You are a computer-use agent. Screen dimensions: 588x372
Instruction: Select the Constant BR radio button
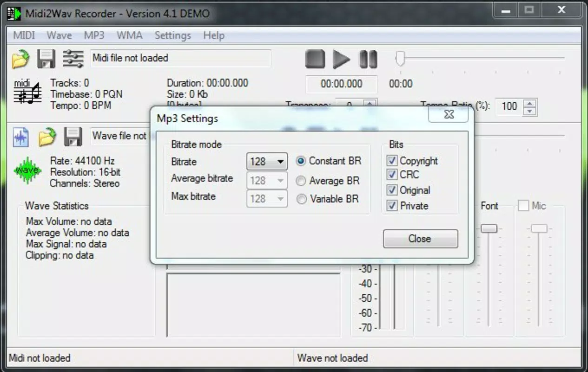click(x=301, y=161)
